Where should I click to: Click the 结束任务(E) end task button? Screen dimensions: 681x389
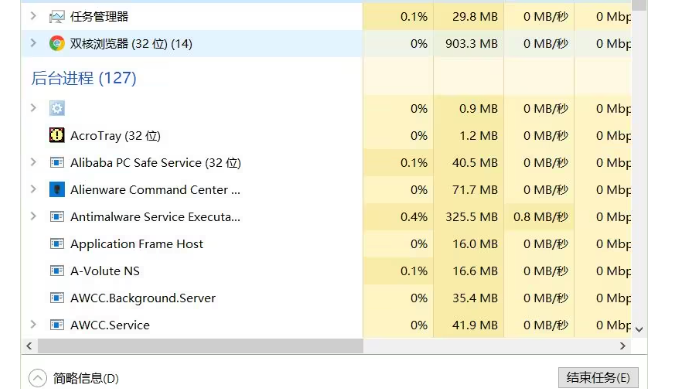point(598,377)
